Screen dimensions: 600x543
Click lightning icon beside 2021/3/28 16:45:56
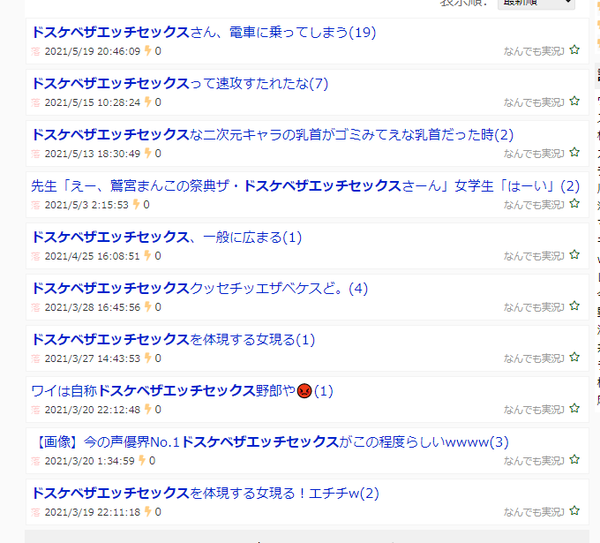coord(148,307)
